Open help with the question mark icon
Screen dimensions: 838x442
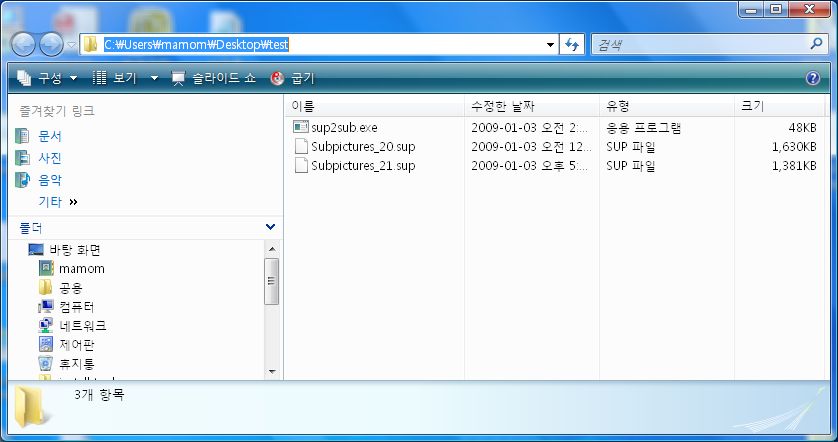(x=812, y=78)
